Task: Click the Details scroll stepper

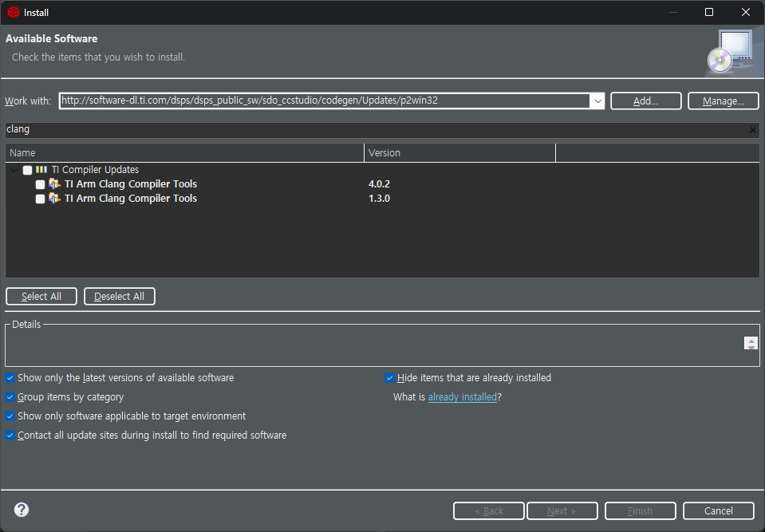Action: pos(751,343)
